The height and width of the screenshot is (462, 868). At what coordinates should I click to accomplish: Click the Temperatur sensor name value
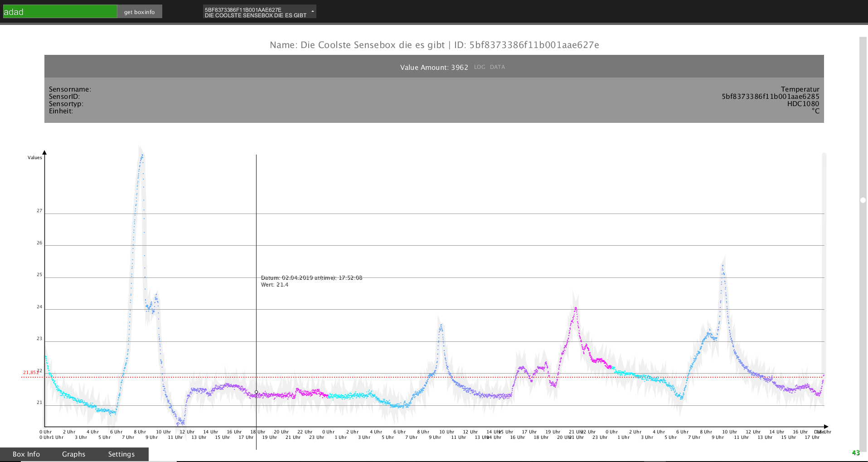click(800, 89)
